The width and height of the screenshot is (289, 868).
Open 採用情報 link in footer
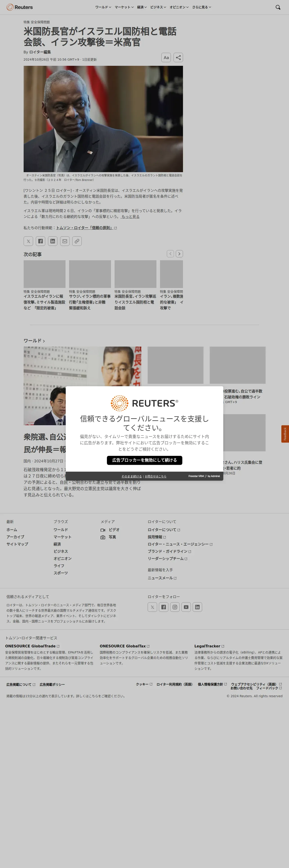(157, 537)
